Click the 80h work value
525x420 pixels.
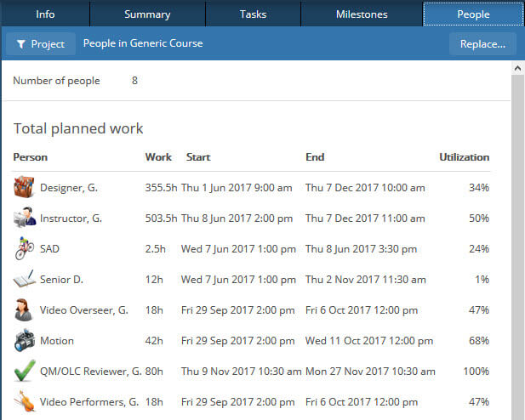pos(154,372)
